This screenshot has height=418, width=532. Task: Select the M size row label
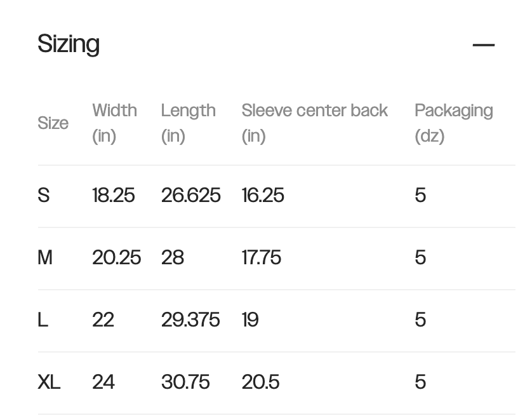pos(45,257)
